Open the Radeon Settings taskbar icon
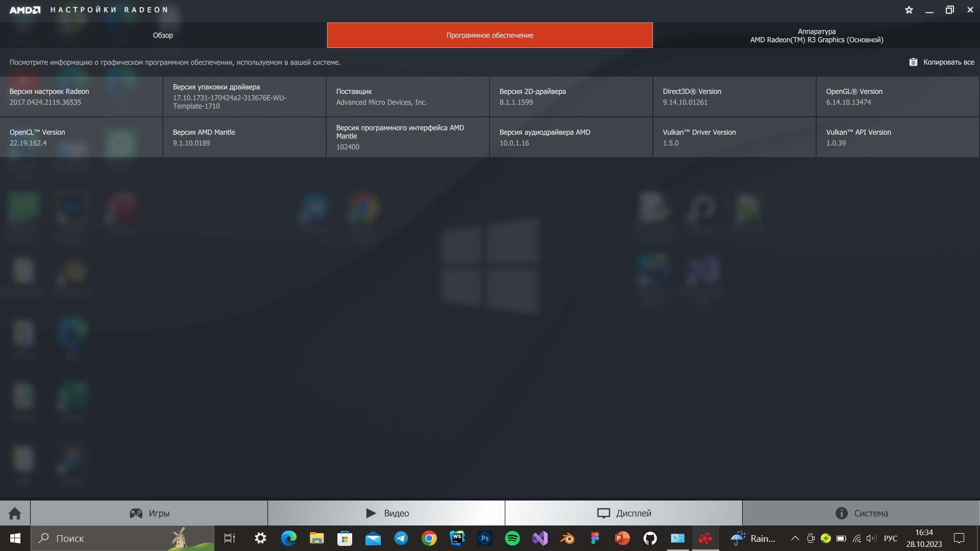Screen dimensions: 980x551 point(705,538)
